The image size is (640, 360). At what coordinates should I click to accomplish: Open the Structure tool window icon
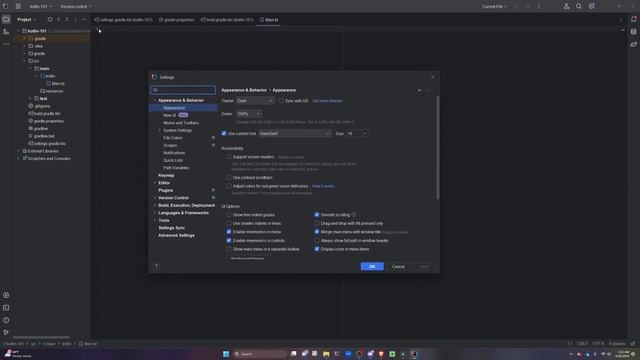(x=6, y=32)
